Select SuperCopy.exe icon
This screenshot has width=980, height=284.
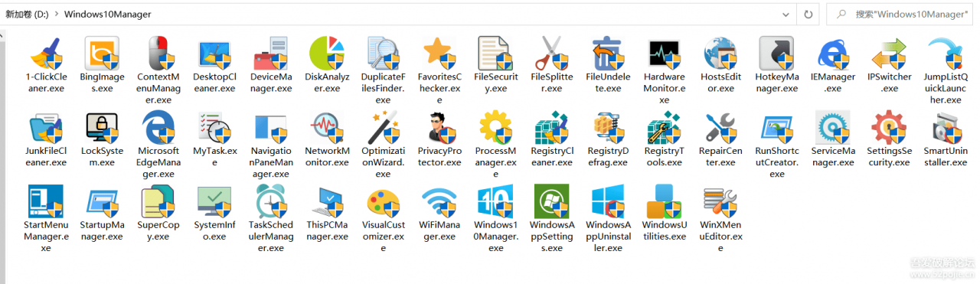pyautogui.click(x=158, y=201)
